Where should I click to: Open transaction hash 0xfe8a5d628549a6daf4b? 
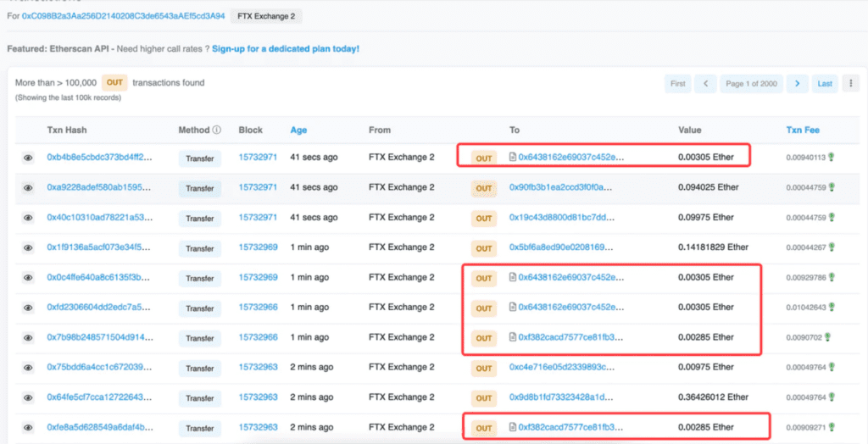(x=100, y=427)
